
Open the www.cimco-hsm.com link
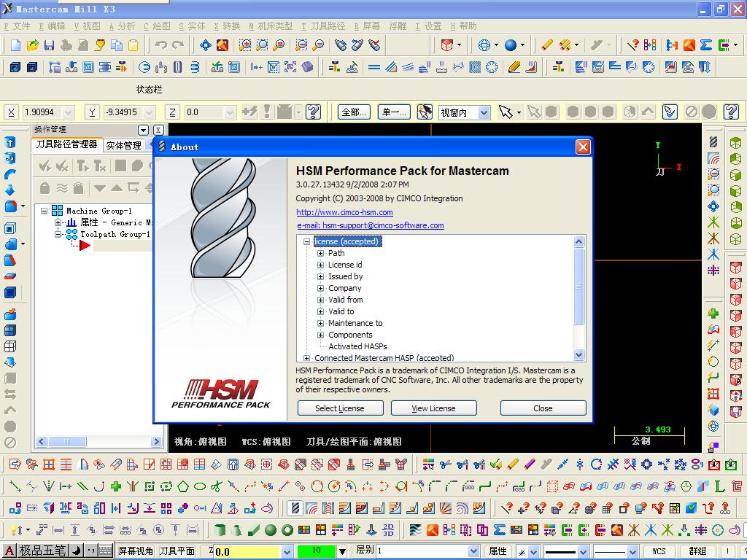tap(344, 212)
